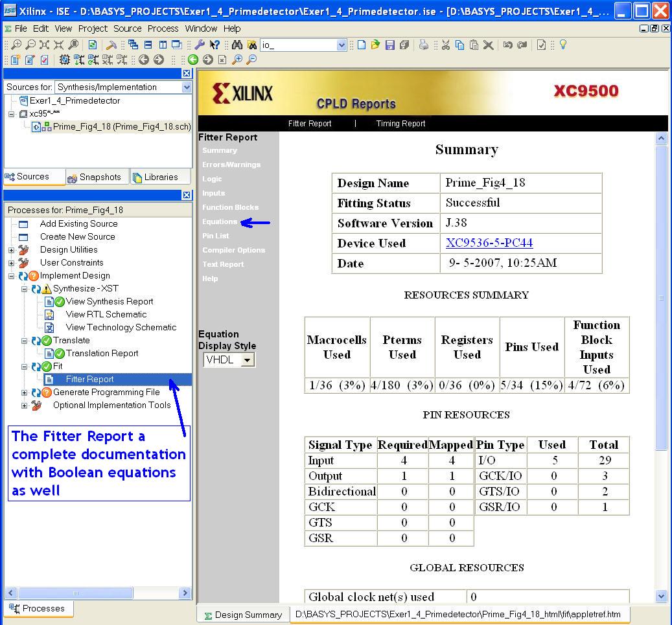Open the File menu
The image size is (672, 625).
[x=21, y=28]
